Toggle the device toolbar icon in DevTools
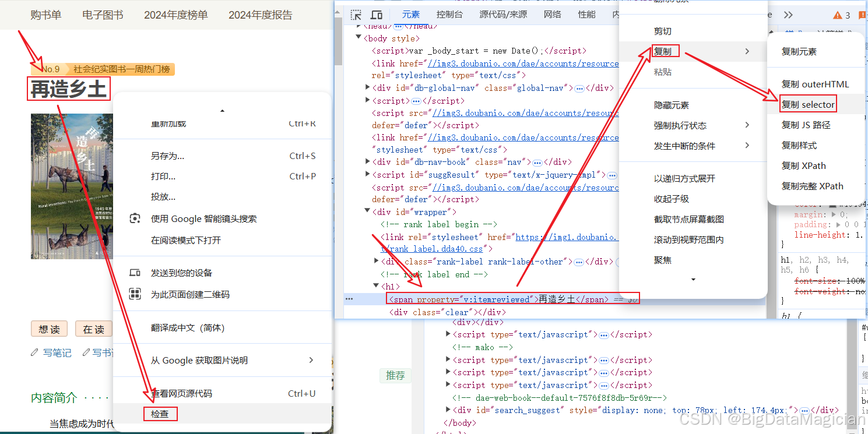Screen dimensions: 868x434 pos(377,15)
